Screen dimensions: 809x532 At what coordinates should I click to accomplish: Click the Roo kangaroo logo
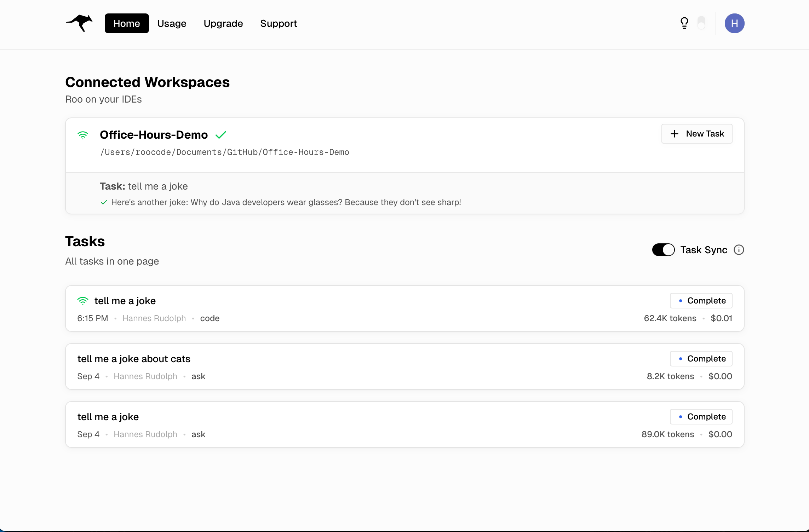(x=79, y=23)
